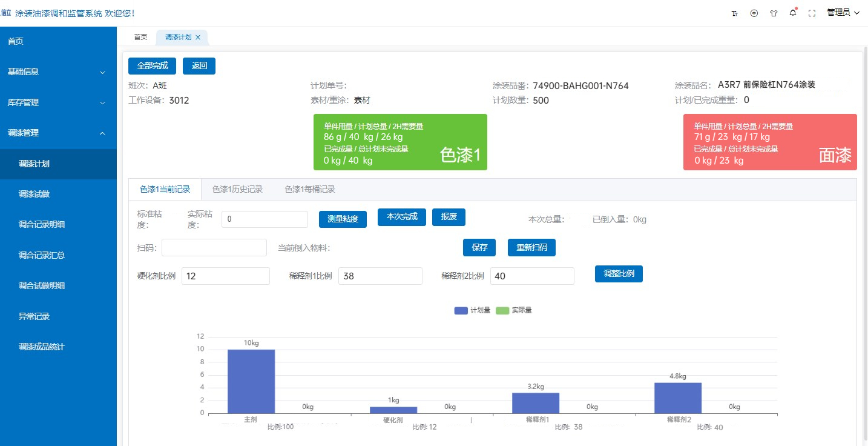The height and width of the screenshot is (446, 868).
Task: Click the language switch (中) icon
Action: [x=754, y=13]
